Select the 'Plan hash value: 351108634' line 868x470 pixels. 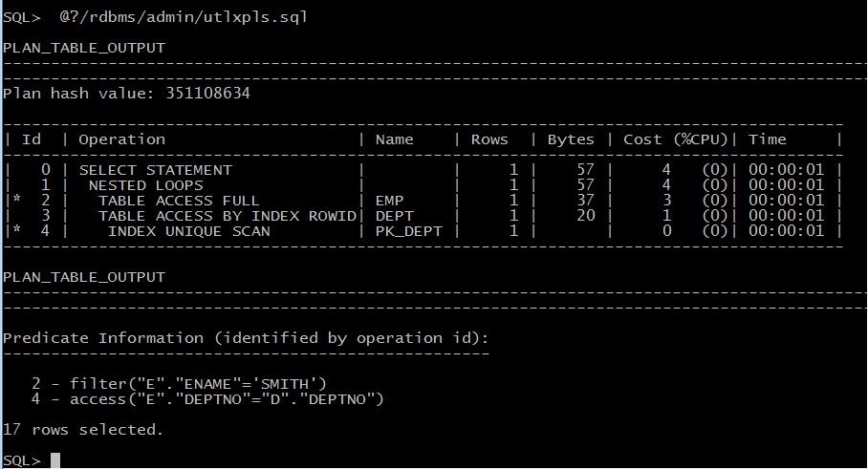click(126, 93)
